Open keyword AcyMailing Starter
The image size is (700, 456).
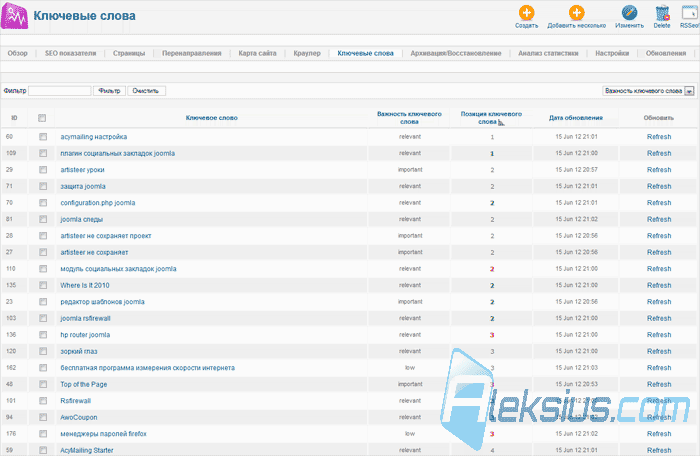click(87, 450)
